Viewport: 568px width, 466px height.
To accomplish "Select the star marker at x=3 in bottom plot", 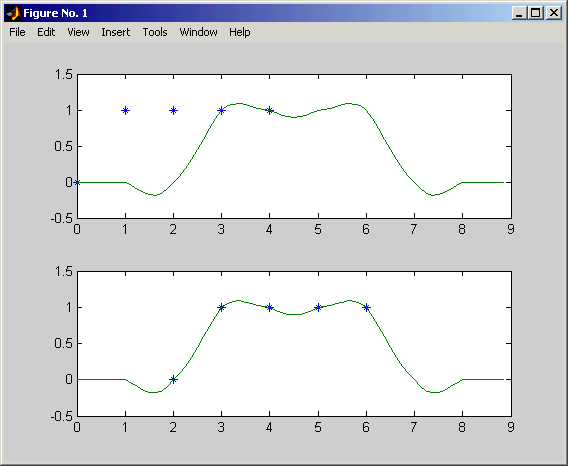I will click(x=221, y=308).
